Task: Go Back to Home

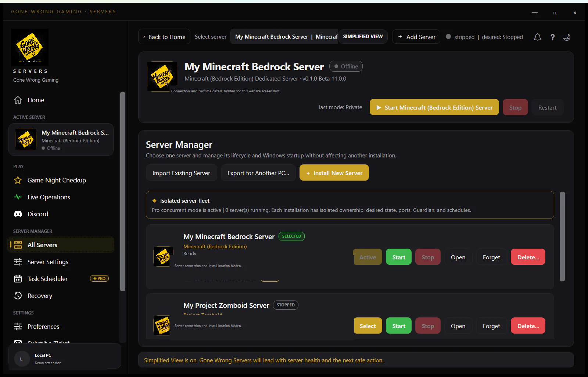Action: tap(164, 37)
